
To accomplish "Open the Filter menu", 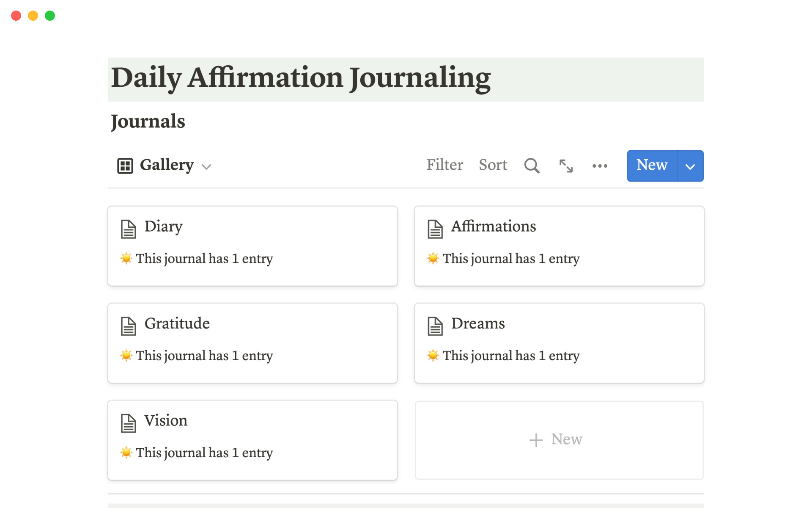I will point(444,165).
